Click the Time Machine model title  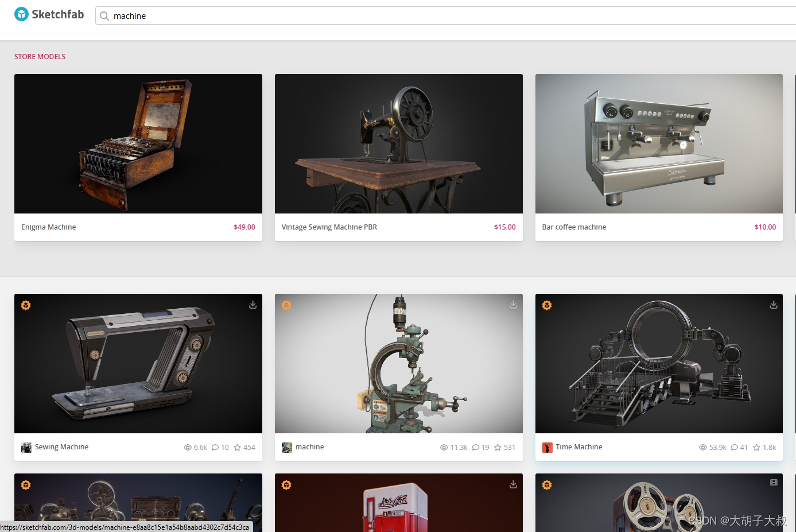[x=579, y=447]
